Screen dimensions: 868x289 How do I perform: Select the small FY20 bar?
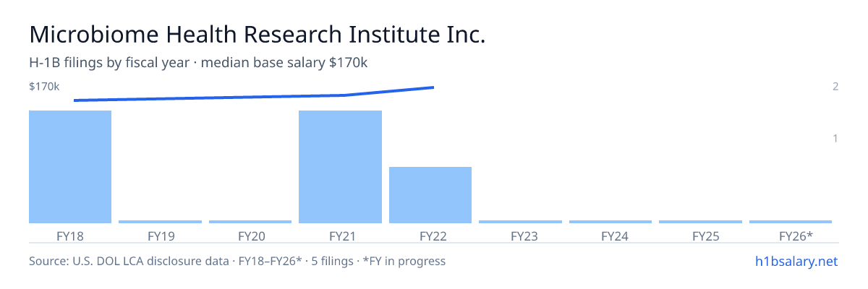point(250,222)
